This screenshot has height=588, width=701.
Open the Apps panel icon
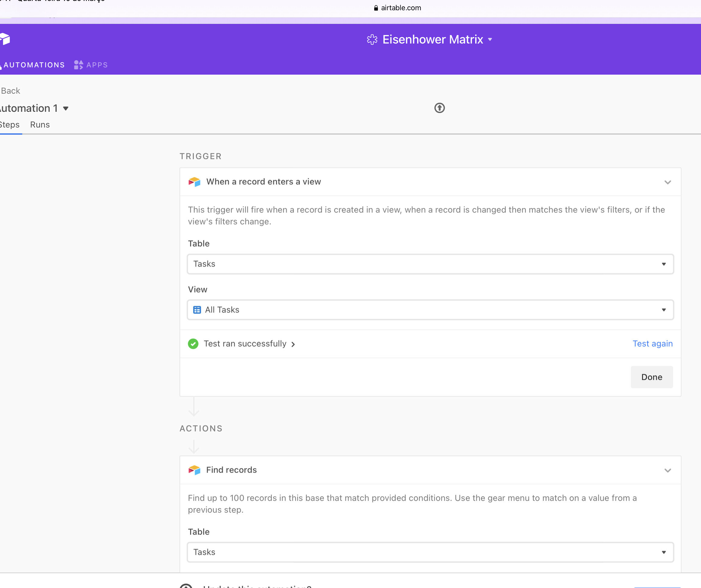click(x=79, y=65)
